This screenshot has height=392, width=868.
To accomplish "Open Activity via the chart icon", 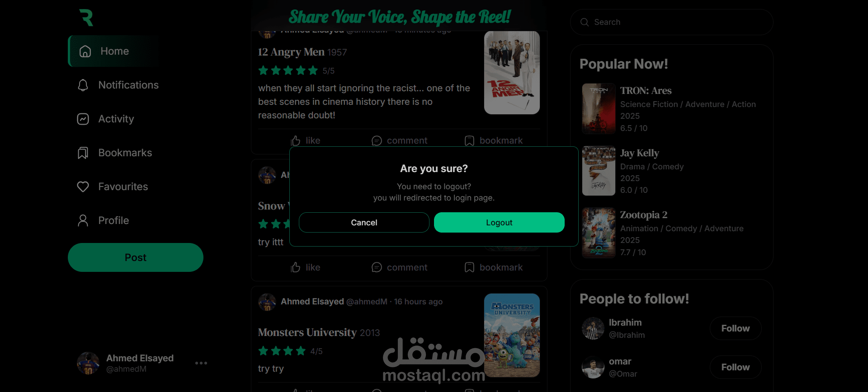I will (83, 119).
